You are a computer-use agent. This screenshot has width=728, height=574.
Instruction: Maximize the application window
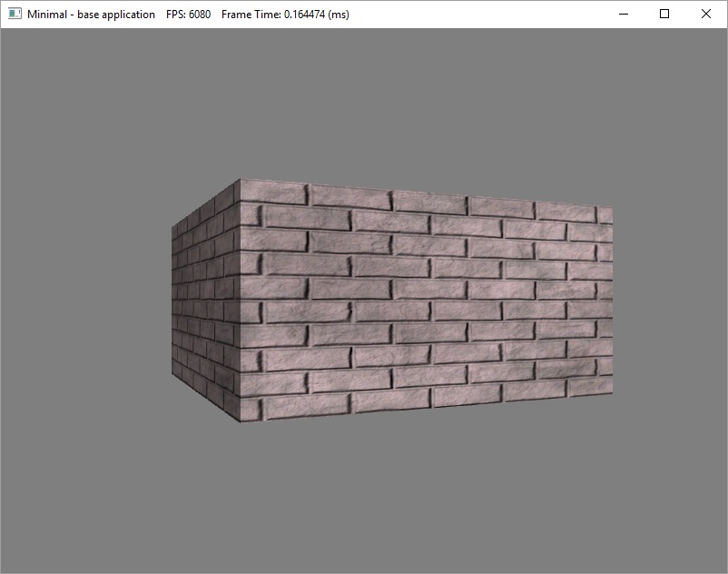pos(664,15)
